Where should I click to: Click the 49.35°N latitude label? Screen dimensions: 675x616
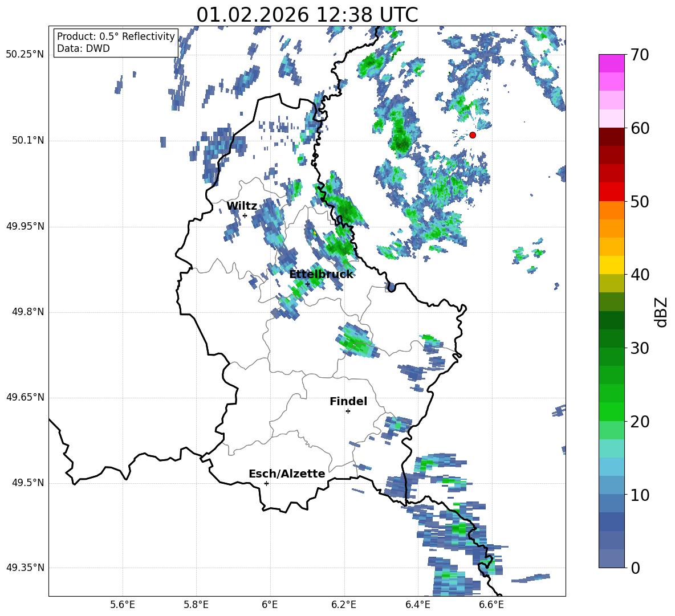click(25, 568)
